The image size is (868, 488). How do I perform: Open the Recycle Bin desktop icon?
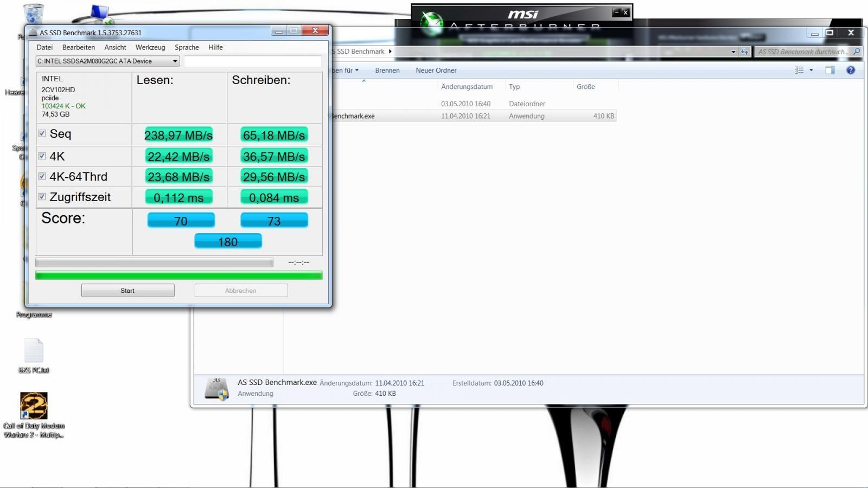click(x=34, y=14)
